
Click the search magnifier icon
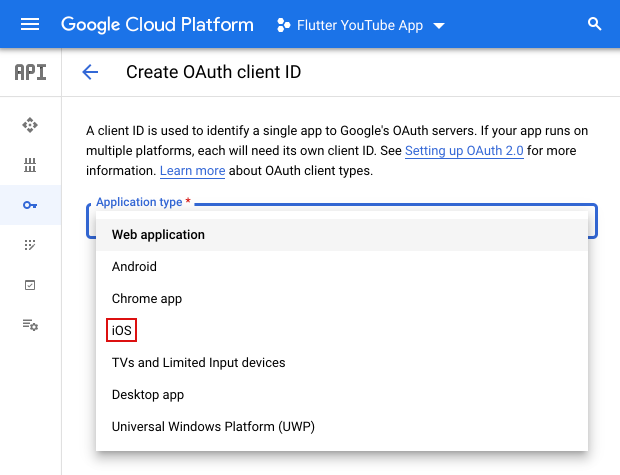[x=595, y=24]
